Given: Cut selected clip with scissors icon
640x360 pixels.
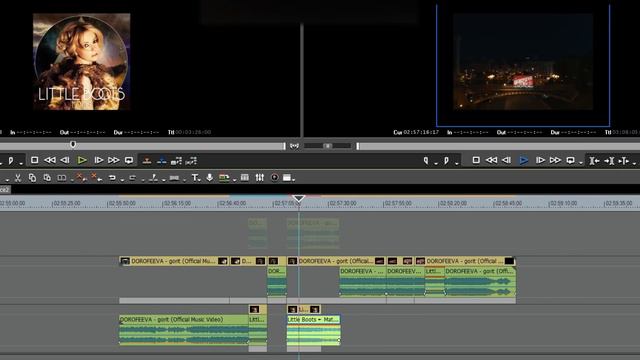Looking at the screenshot, I should pos(18,178).
